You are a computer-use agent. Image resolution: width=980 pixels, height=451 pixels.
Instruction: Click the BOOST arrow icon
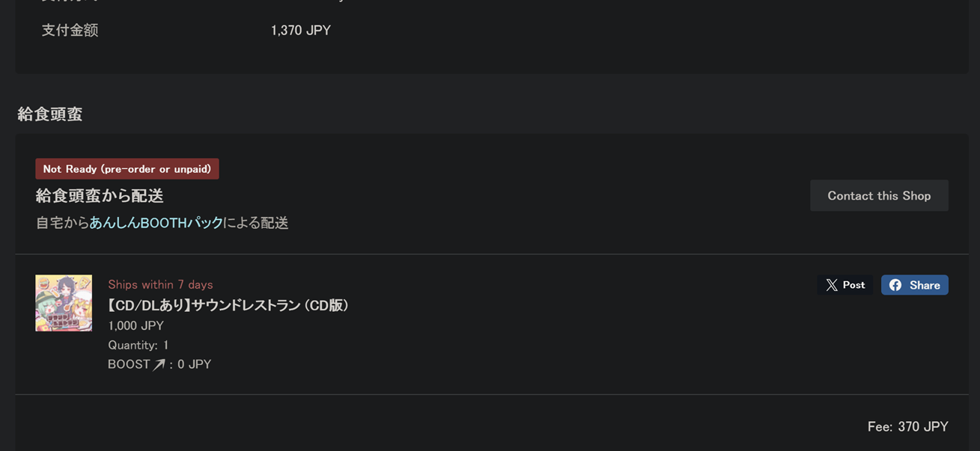[159, 365]
